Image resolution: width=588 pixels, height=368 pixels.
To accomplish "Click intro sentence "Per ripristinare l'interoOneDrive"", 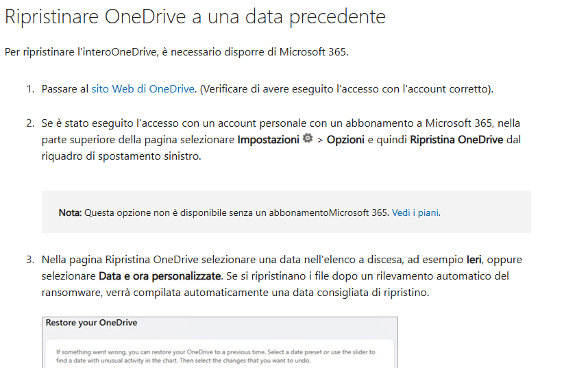I will click(81, 52).
